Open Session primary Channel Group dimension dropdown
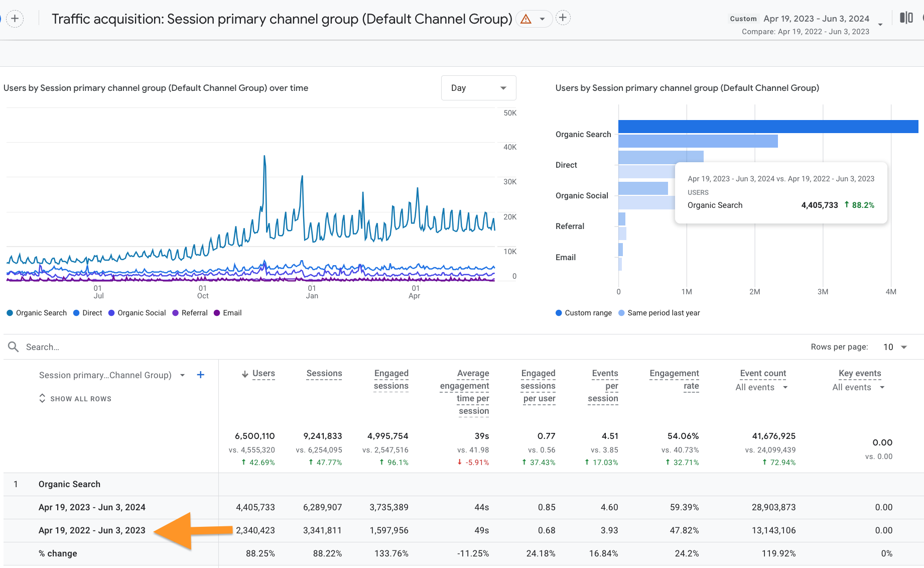Screen dimensions: 924x568 (x=182, y=375)
